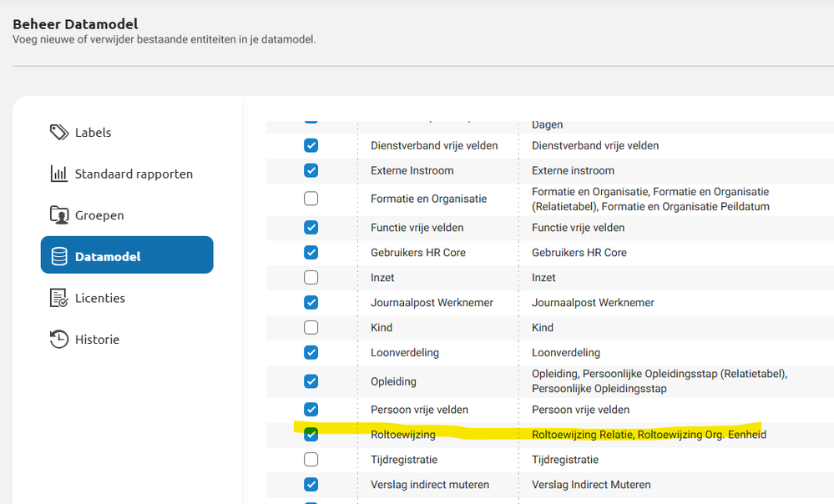Tick the Kind entity checkbox

coord(311,327)
